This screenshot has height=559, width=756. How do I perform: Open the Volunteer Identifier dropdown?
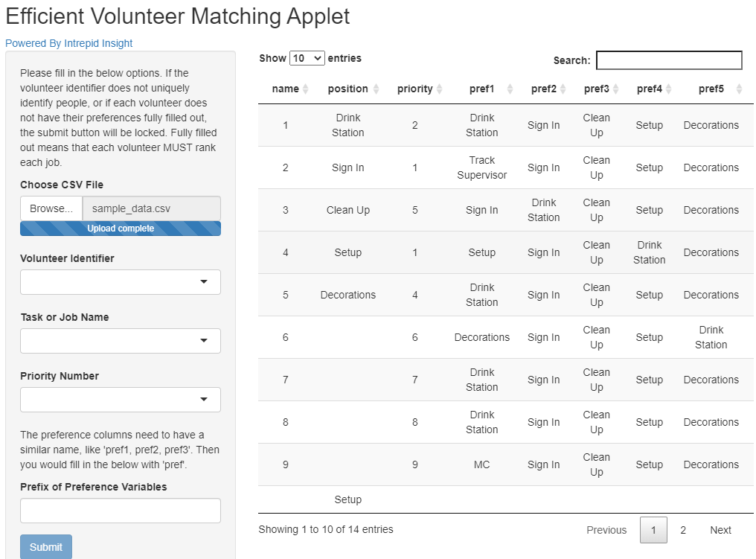pos(120,282)
